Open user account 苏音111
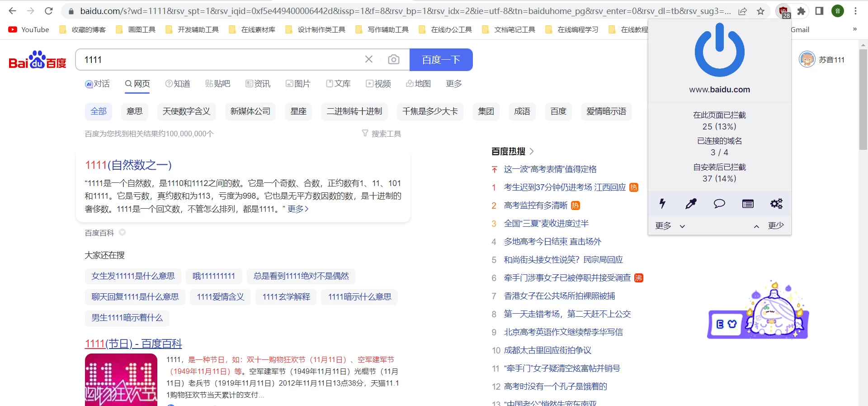 coord(822,59)
